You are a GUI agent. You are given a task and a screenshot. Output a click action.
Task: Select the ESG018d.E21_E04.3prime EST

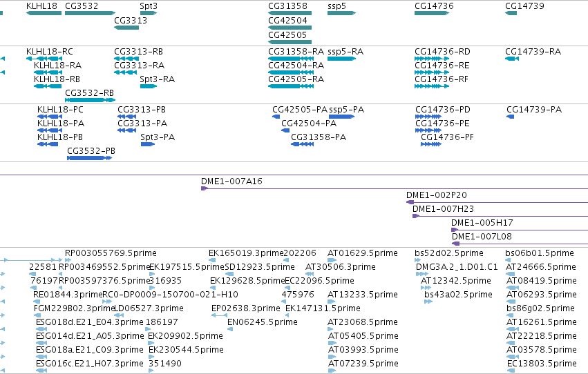pyautogui.click(x=41, y=329)
